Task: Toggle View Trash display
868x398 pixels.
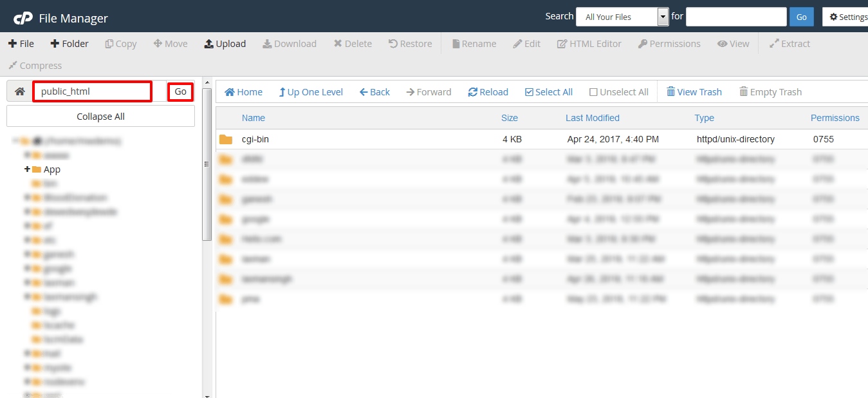Action: point(694,91)
